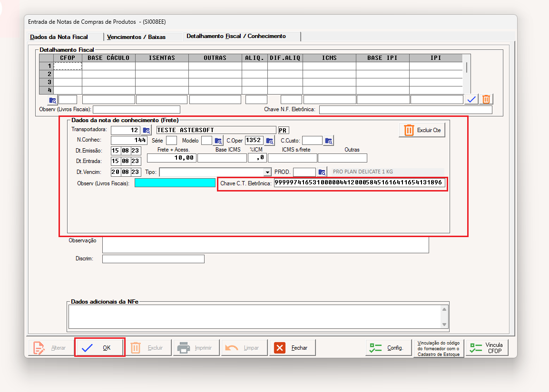
Task: Click the Fechar button
Action: pos(293,348)
